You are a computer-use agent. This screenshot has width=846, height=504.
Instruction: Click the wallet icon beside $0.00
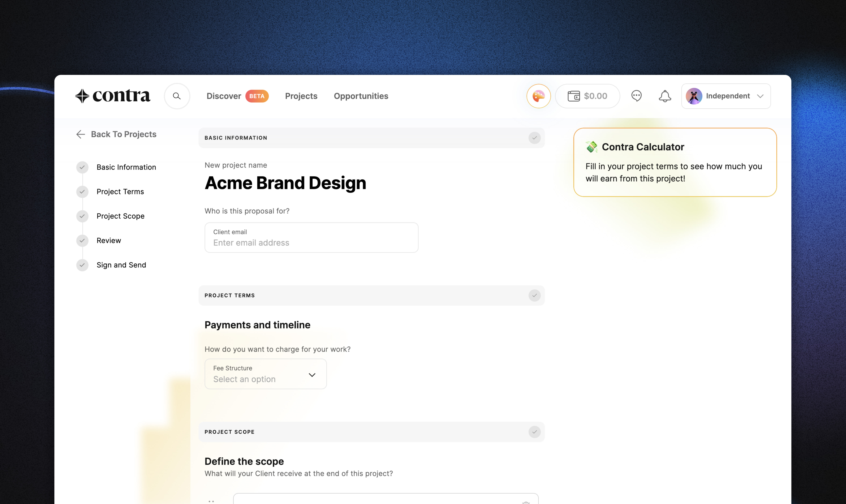point(574,96)
